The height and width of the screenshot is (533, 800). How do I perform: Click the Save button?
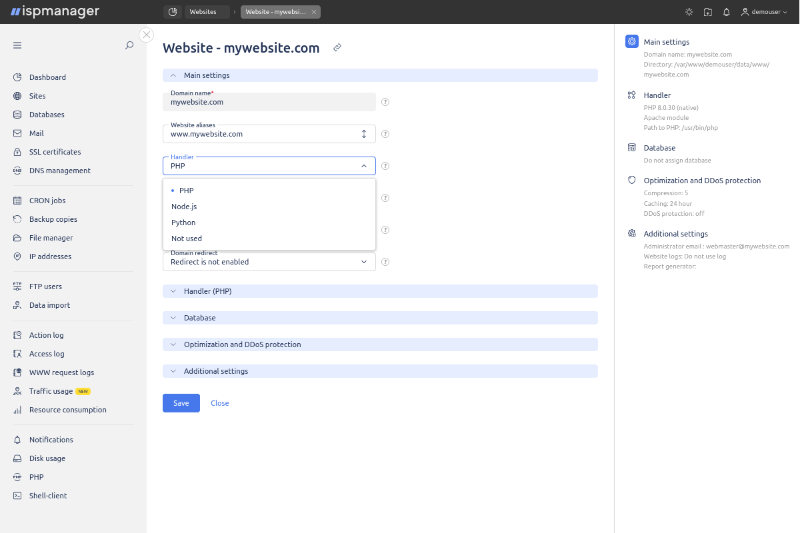point(181,403)
